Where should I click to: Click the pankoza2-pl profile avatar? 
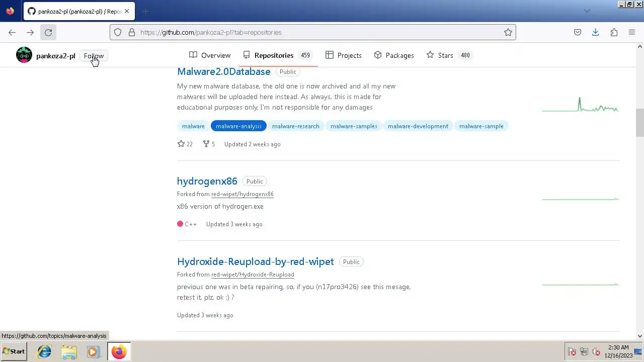pyautogui.click(x=24, y=55)
